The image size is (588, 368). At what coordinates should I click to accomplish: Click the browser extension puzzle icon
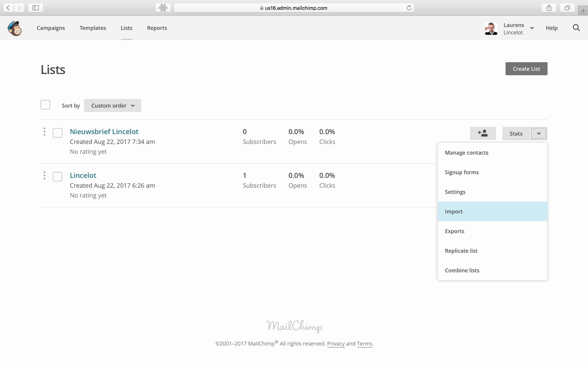coord(163,8)
